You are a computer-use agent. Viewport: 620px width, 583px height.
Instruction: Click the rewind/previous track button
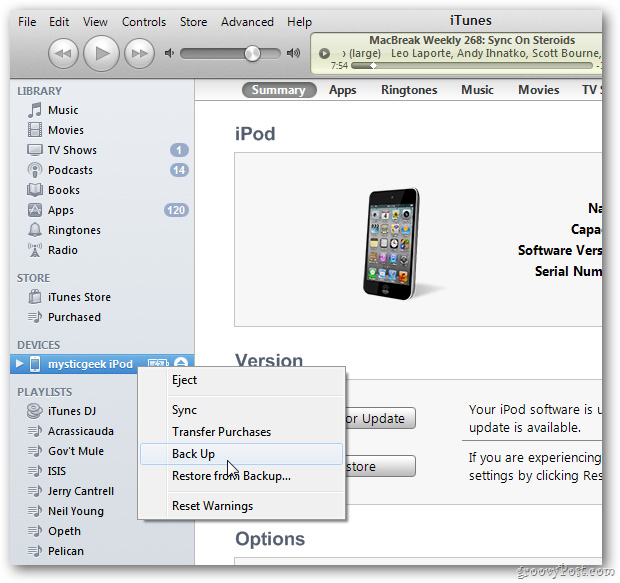63,53
